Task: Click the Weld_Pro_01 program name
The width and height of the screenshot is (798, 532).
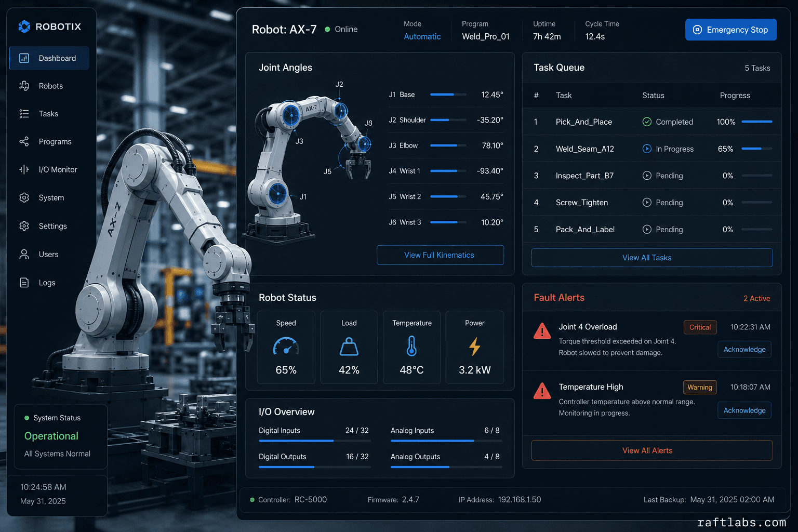Action: click(486, 36)
